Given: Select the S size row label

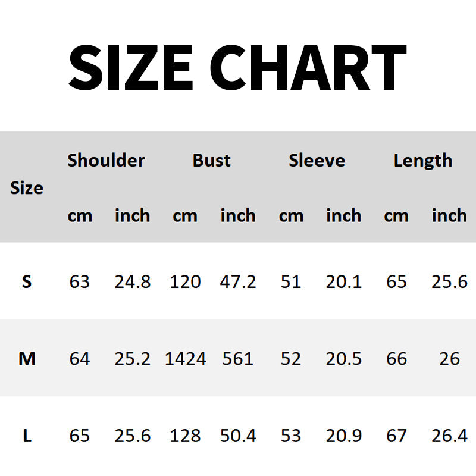Looking at the screenshot, I should point(27,281).
